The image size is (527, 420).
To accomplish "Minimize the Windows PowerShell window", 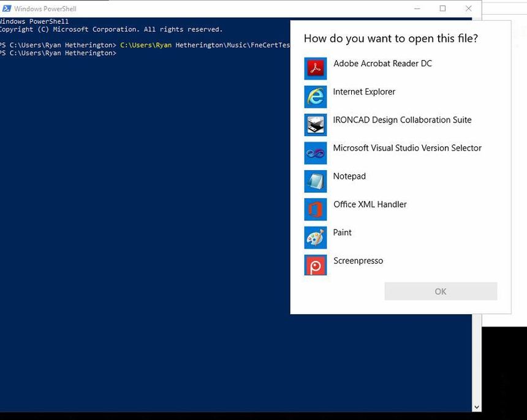I will (417, 9).
